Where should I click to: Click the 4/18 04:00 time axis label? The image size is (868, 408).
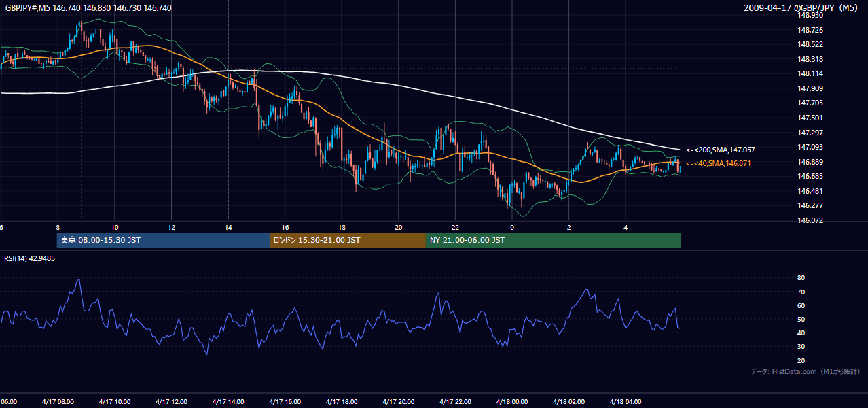point(626,402)
